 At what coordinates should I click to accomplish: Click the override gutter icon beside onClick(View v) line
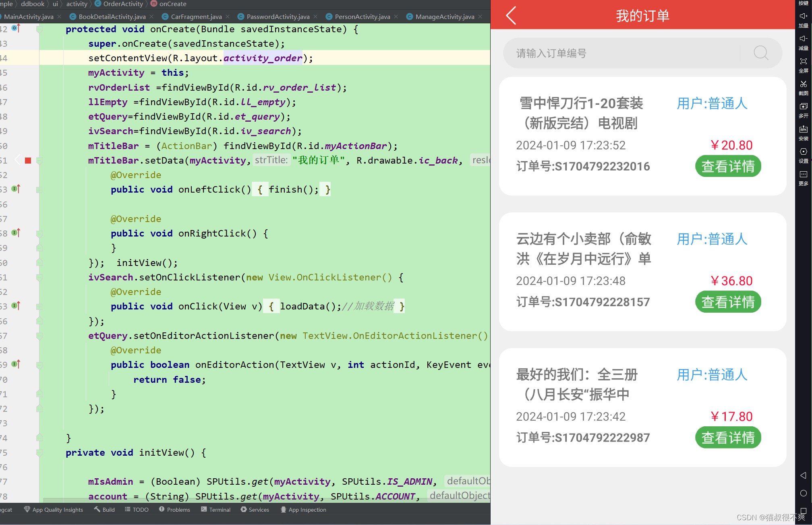coord(16,305)
